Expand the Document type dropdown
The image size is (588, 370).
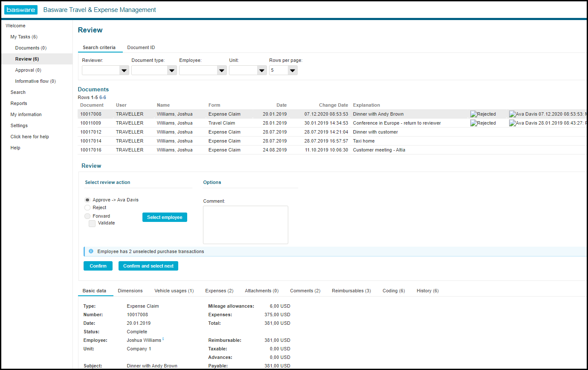pyautogui.click(x=154, y=70)
